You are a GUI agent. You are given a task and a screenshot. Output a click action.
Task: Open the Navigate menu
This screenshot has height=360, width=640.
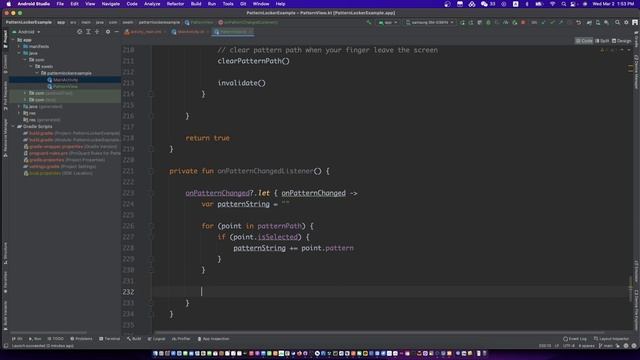(x=111, y=4)
